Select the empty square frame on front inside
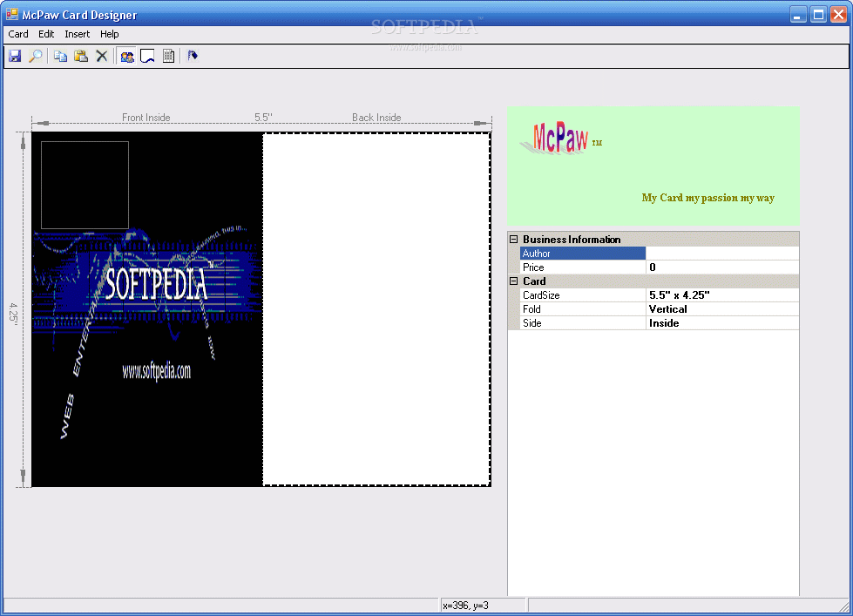This screenshot has width=853, height=616. (x=85, y=185)
